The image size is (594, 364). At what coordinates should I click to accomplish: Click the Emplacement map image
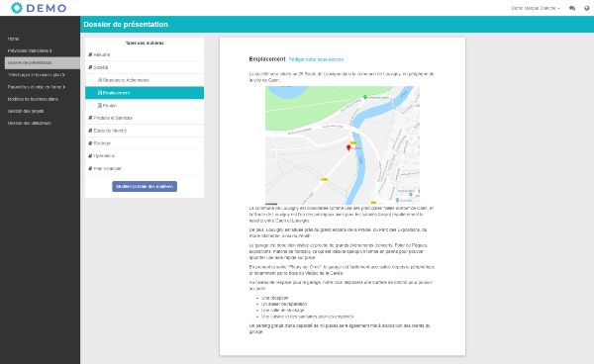click(x=343, y=145)
